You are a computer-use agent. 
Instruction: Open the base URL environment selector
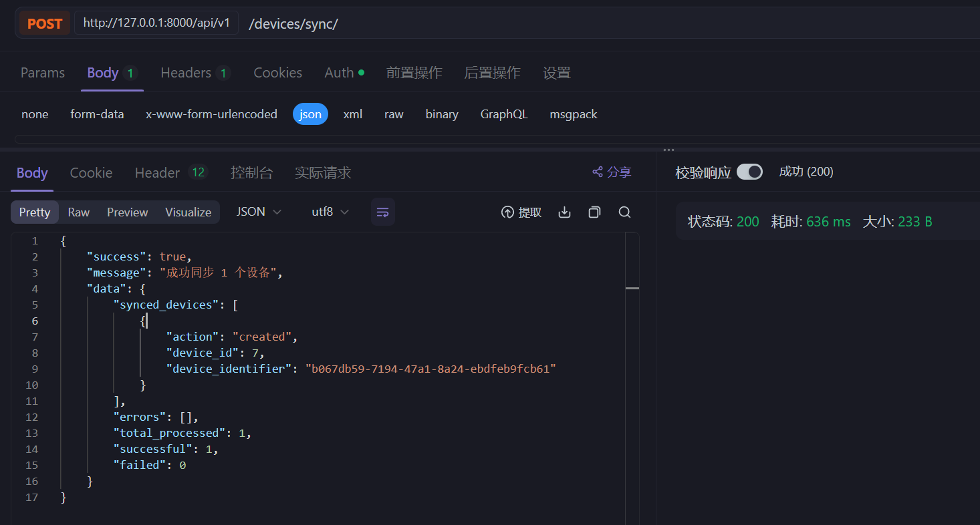pyautogui.click(x=156, y=23)
